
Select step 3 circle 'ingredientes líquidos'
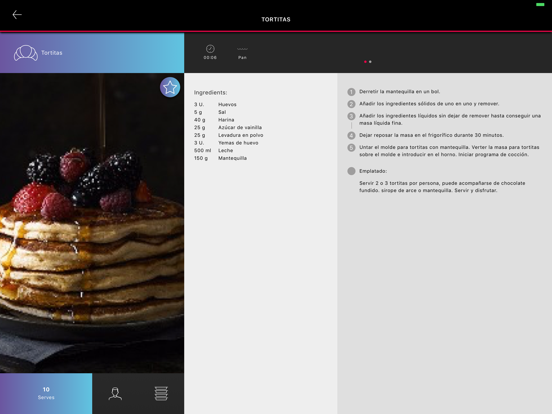pos(351,116)
